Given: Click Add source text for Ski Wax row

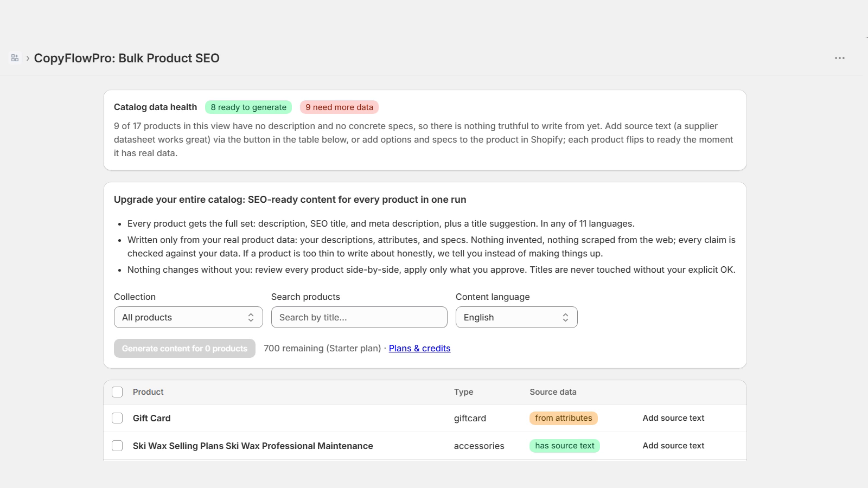Looking at the screenshot, I should pyautogui.click(x=673, y=446).
